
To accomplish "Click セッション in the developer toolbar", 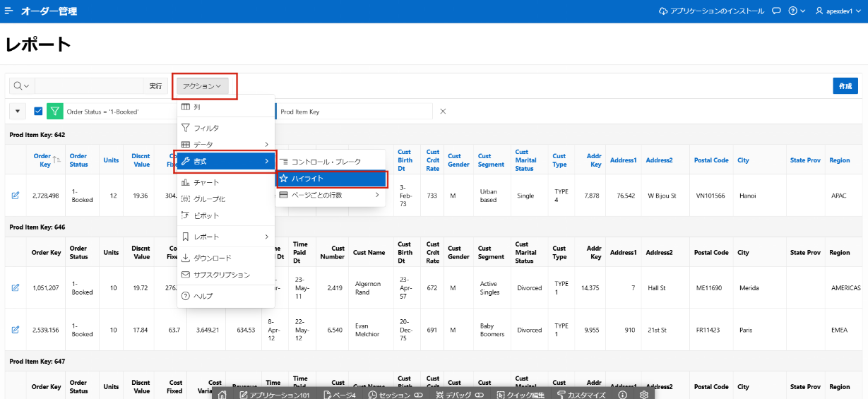I will click(x=395, y=395).
